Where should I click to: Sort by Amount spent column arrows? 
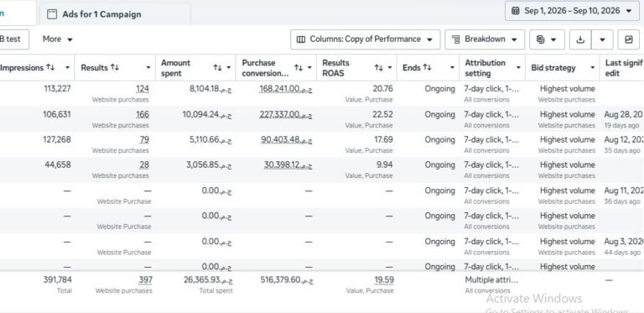217,68
